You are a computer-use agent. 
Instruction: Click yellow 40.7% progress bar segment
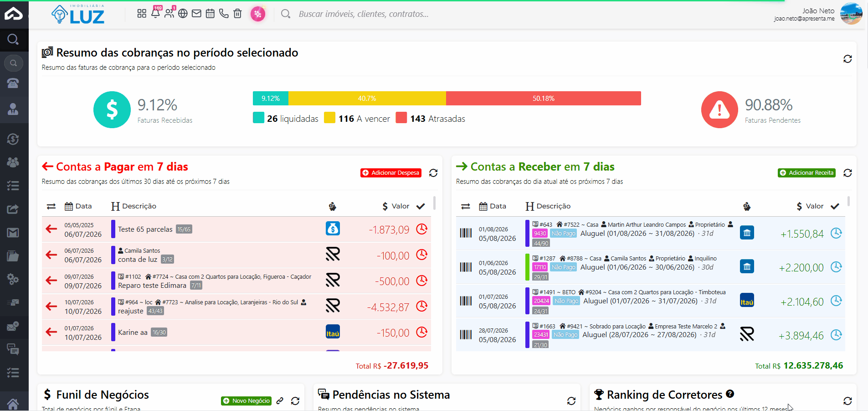click(367, 98)
